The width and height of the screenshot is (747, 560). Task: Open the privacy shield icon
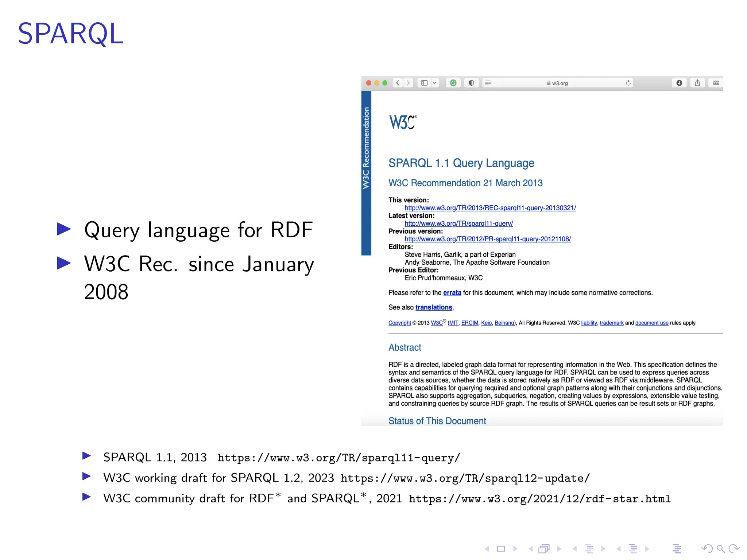(471, 83)
